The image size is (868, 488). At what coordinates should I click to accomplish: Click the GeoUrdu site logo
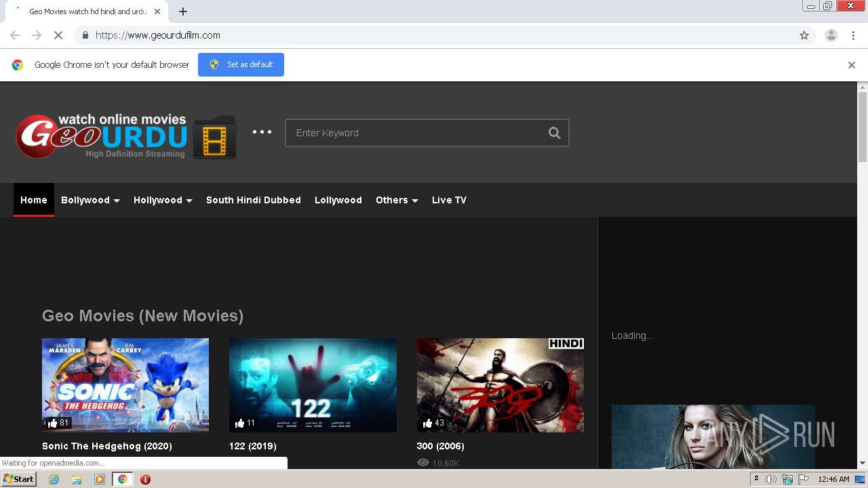pyautogui.click(x=126, y=136)
